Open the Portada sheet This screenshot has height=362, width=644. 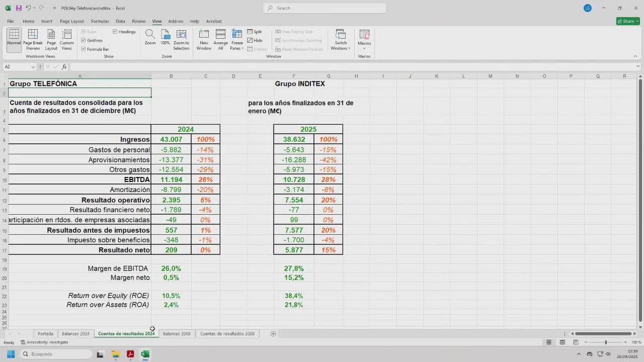[x=45, y=333]
